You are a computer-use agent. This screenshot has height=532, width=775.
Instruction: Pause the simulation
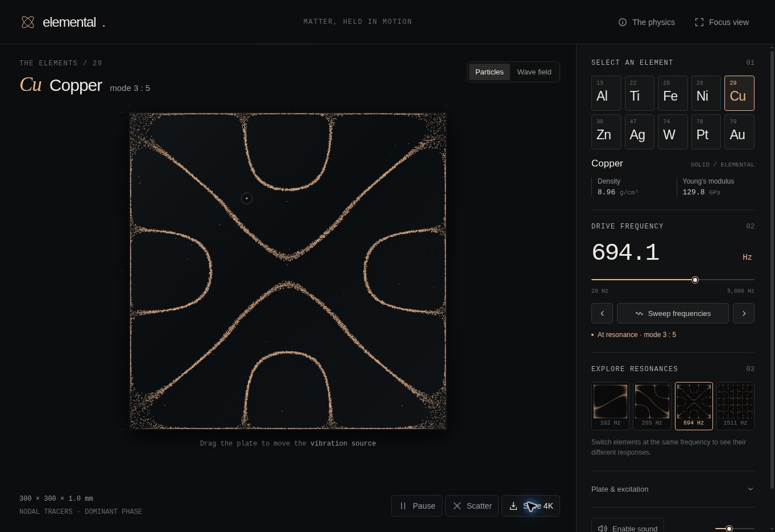pos(417,506)
